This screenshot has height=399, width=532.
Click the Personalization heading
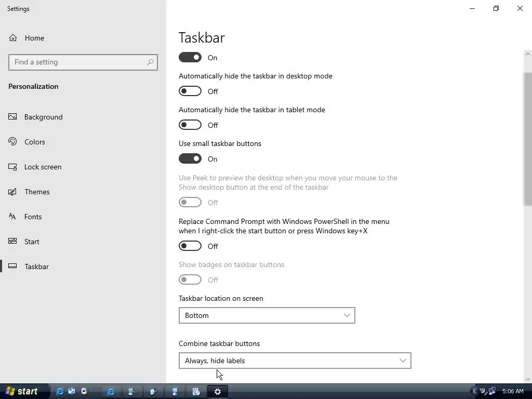(33, 87)
